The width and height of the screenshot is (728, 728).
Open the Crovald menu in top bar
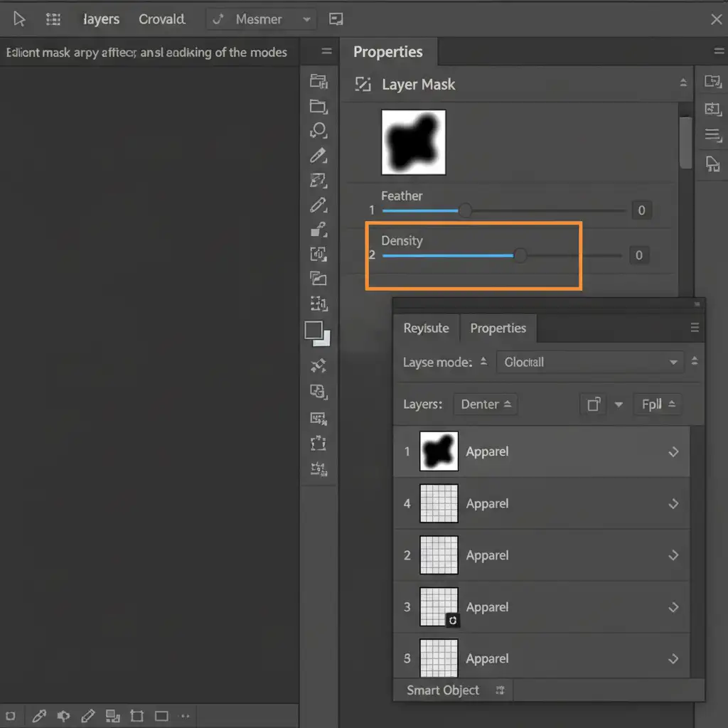tap(161, 19)
